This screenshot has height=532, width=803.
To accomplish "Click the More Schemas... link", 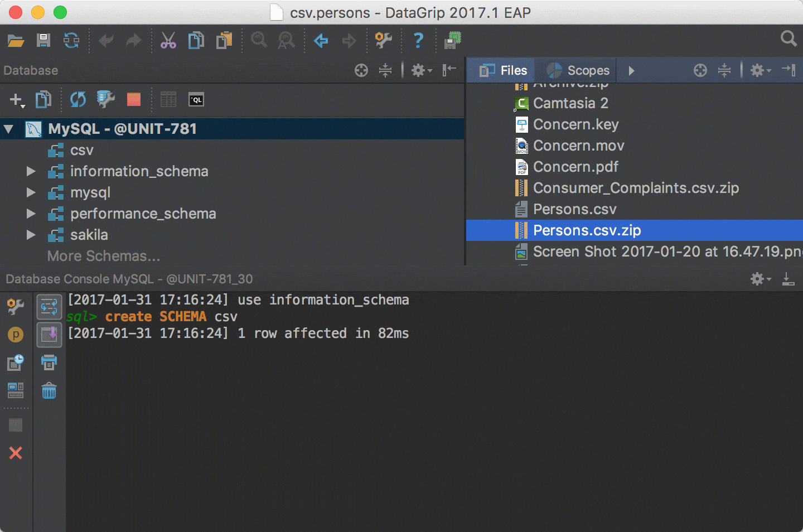I will (x=104, y=256).
